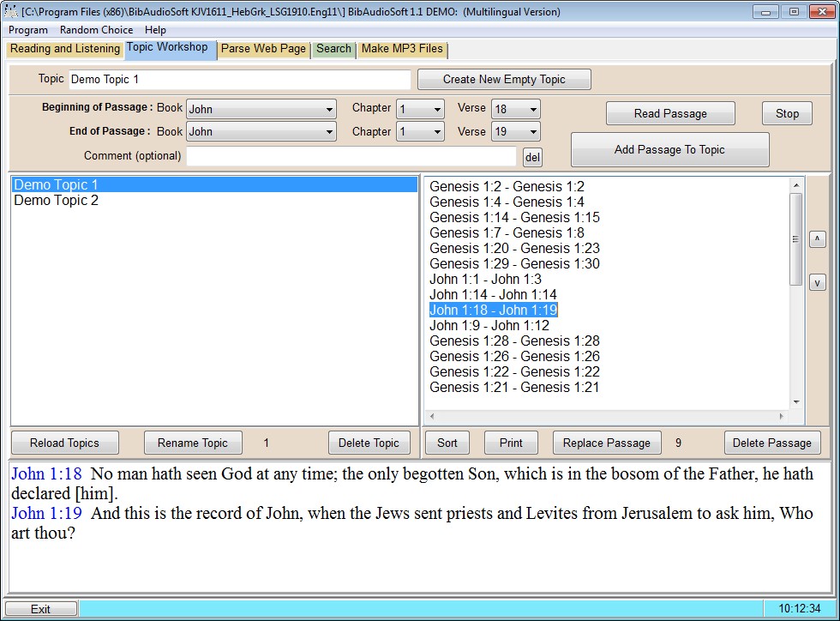Viewport: 840px width, 621px height.
Task: Clear the comment with the del button
Action: point(532,157)
